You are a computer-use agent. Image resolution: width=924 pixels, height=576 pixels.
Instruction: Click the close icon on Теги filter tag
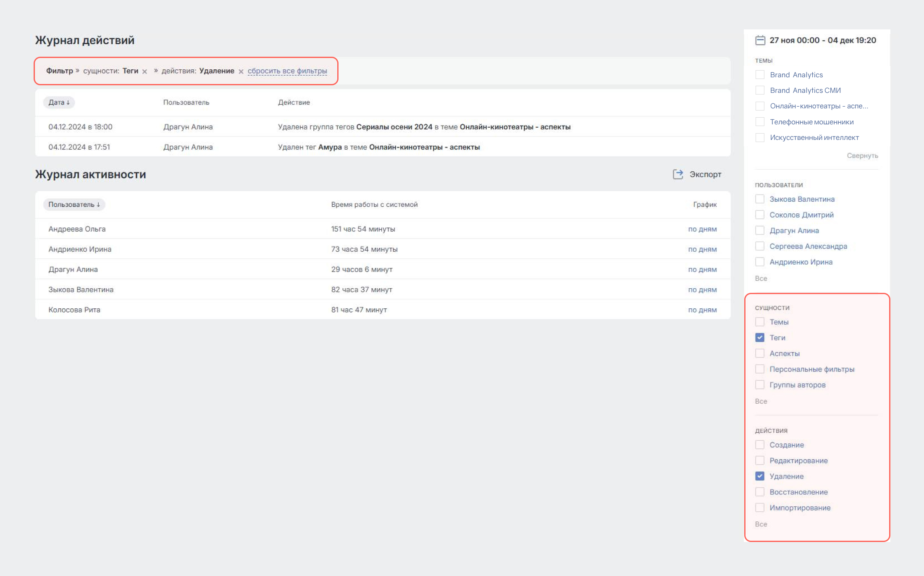click(x=147, y=71)
